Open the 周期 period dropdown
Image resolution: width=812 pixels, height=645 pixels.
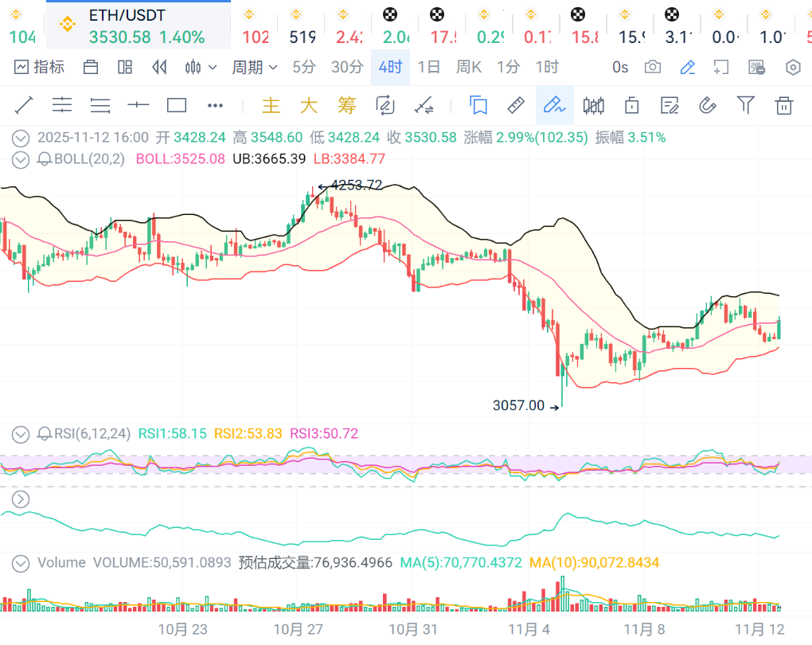coord(254,67)
